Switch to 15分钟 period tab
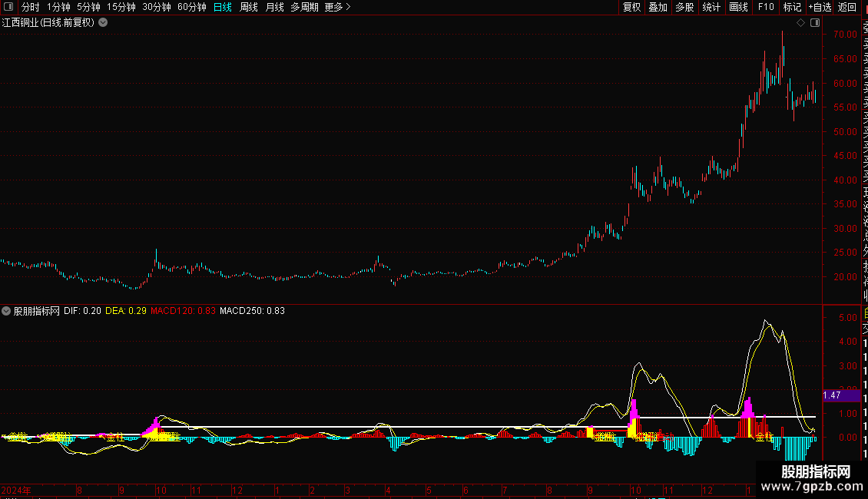This screenshot has width=868, height=499. pos(121,7)
